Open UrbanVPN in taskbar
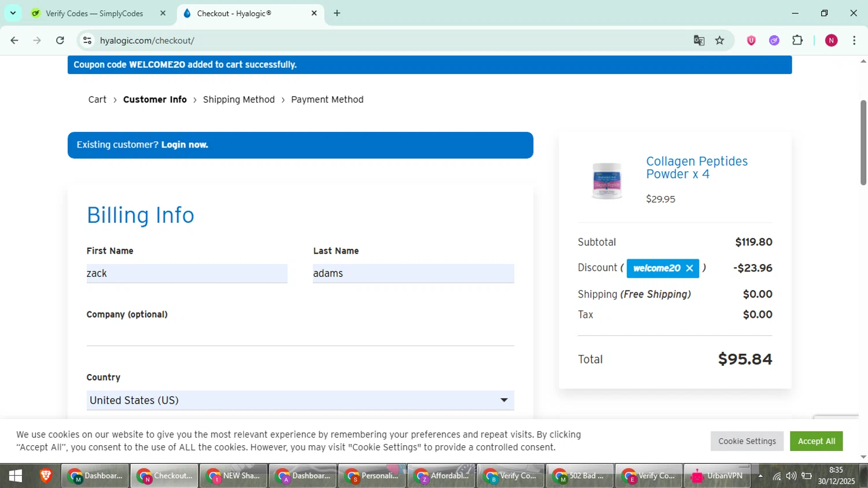Screen dimensions: 868x488 click(718, 476)
